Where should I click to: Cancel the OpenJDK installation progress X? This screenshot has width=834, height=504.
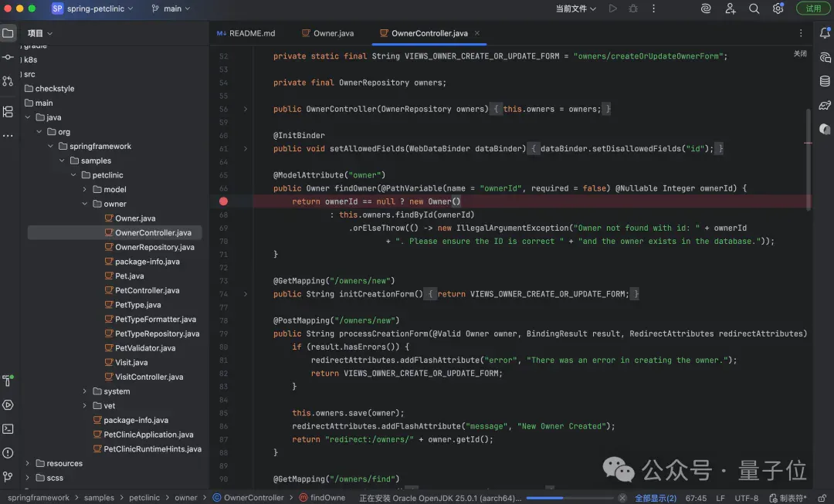click(x=622, y=498)
